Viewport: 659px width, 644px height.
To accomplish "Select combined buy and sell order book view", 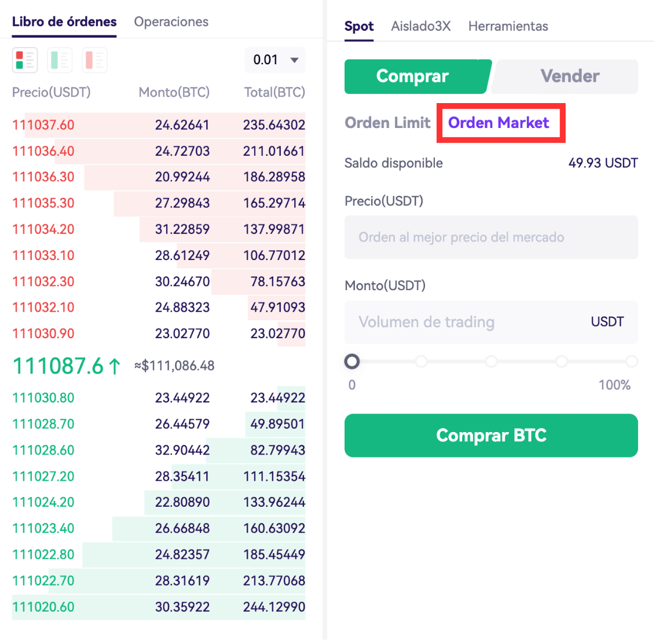I will tap(25, 60).
